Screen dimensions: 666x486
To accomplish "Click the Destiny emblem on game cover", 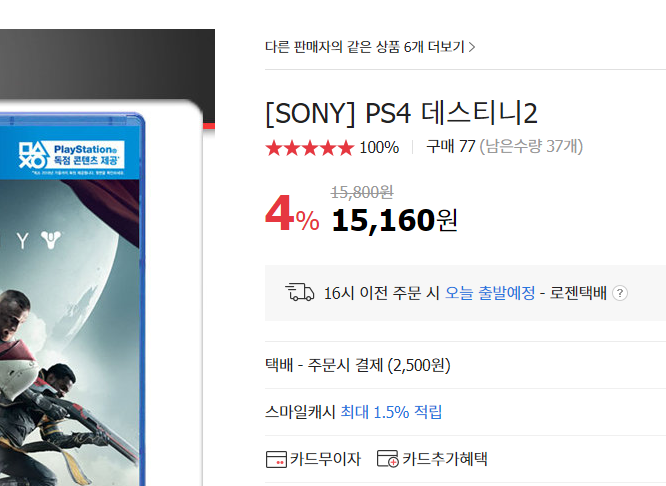I will pyautogui.click(x=51, y=240).
